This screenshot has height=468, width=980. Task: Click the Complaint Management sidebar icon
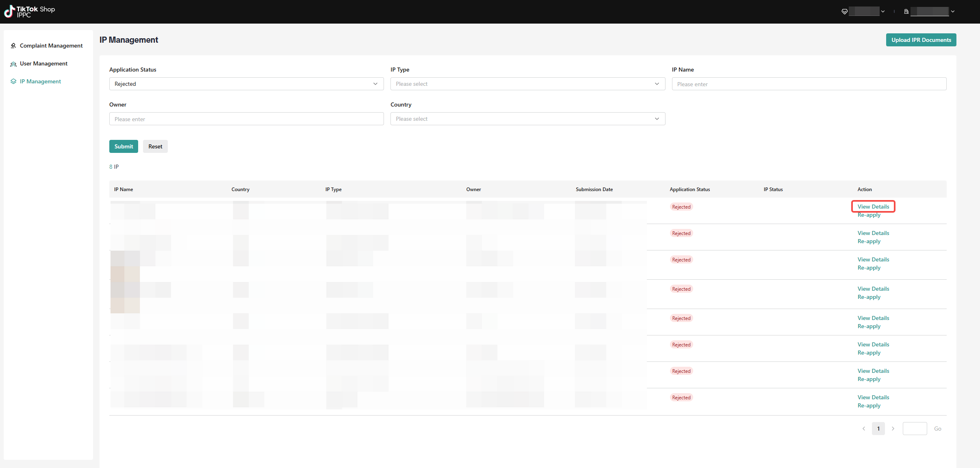pos(13,46)
